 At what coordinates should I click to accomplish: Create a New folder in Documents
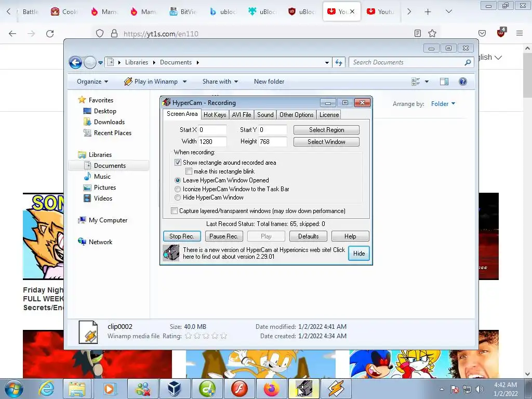tap(269, 82)
